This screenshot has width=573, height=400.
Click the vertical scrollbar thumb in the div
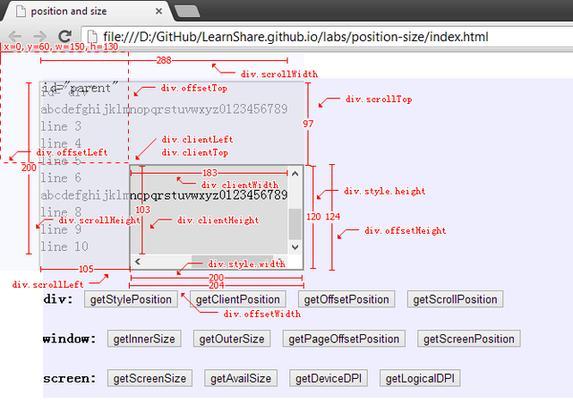[295, 224]
